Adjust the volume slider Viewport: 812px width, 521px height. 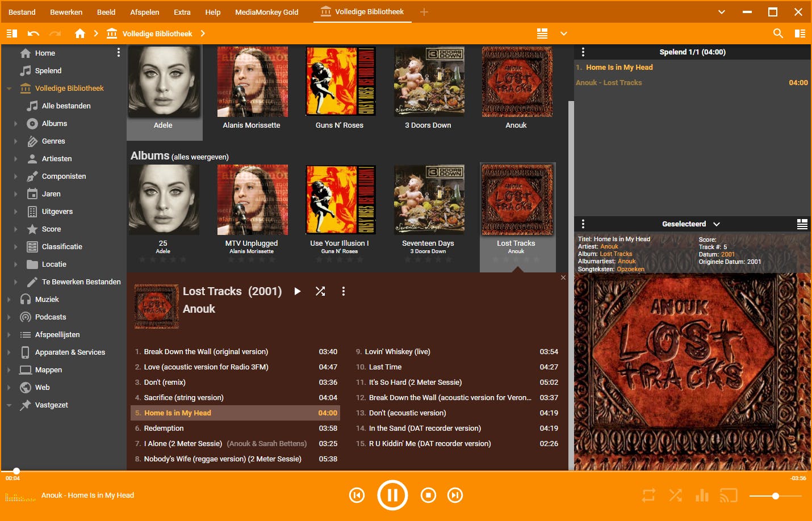[775, 496]
